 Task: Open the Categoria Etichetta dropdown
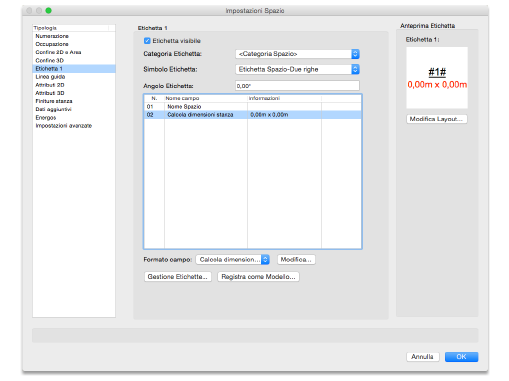(x=297, y=54)
